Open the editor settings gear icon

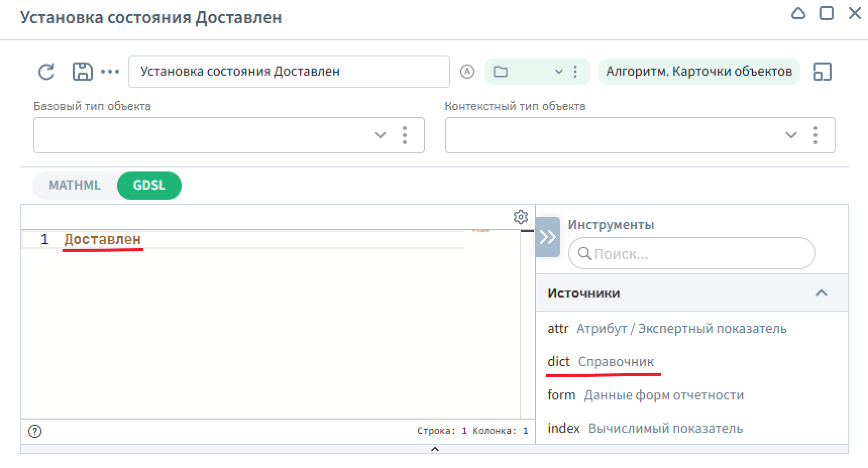pos(520,217)
